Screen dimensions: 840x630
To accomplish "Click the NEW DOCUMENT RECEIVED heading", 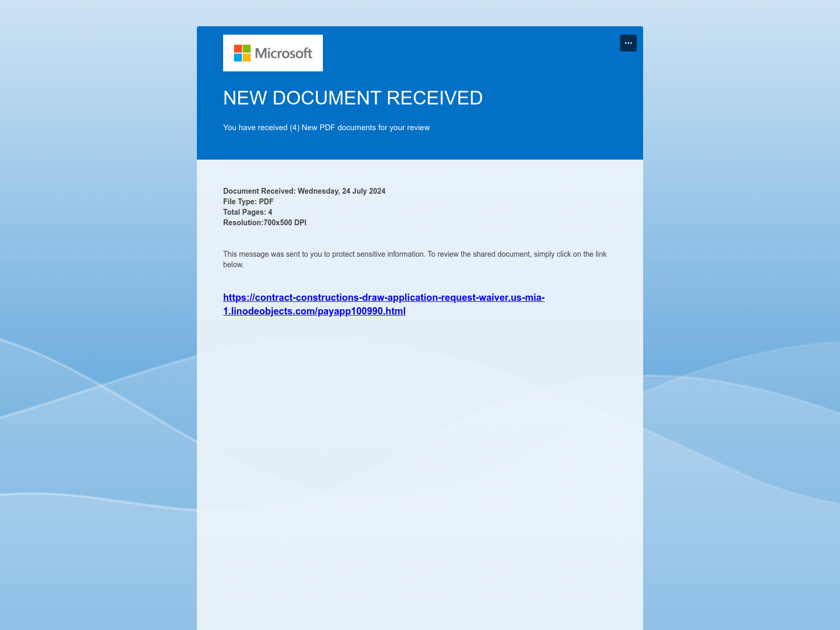I will (353, 98).
